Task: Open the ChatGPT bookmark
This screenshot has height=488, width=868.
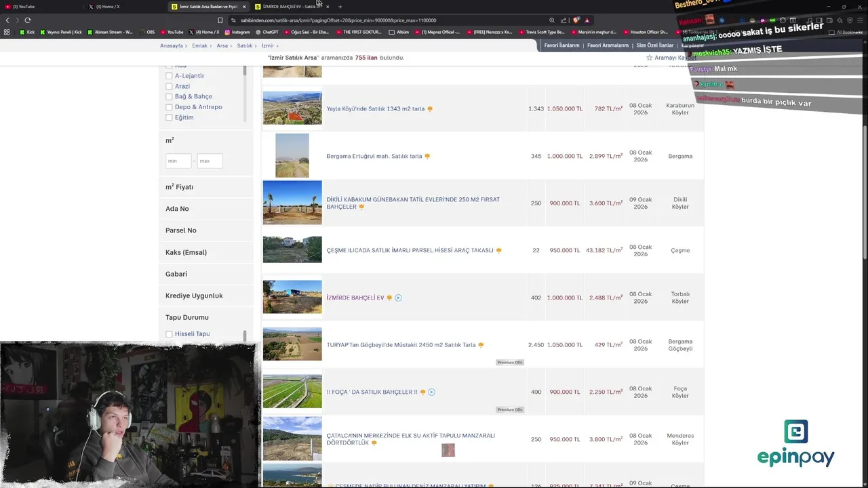Action: pyautogui.click(x=267, y=32)
